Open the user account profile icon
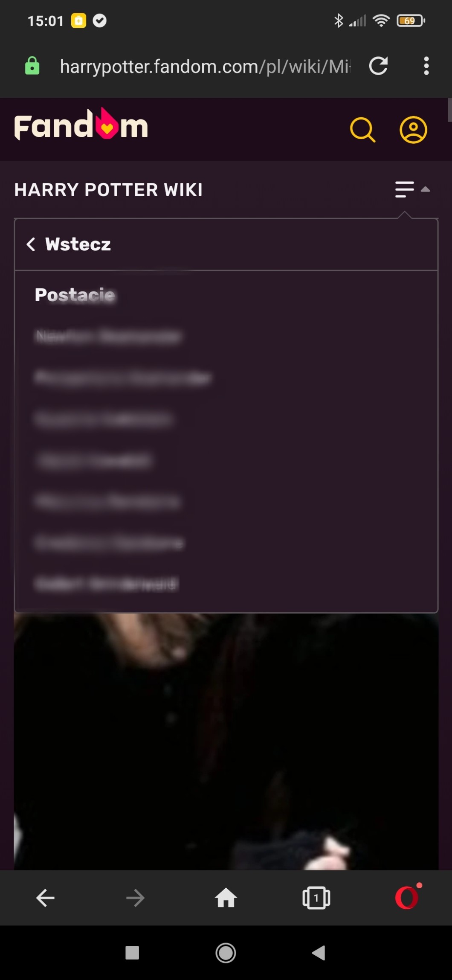The height and width of the screenshot is (980, 452). click(413, 130)
